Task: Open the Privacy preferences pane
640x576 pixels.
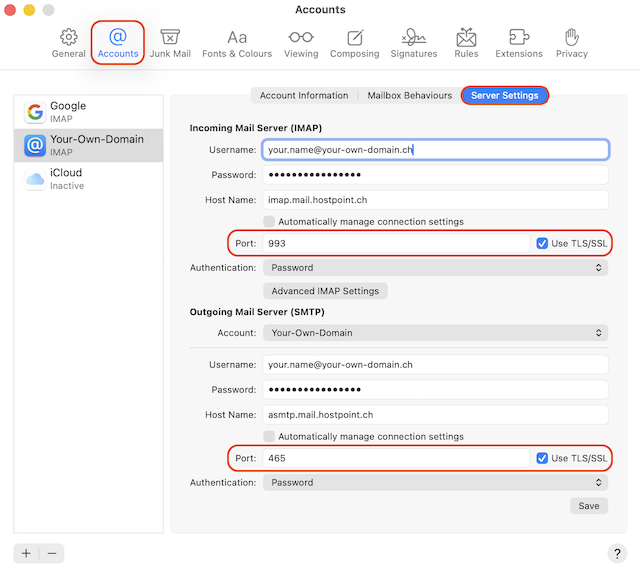Action: pyautogui.click(x=571, y=43)
